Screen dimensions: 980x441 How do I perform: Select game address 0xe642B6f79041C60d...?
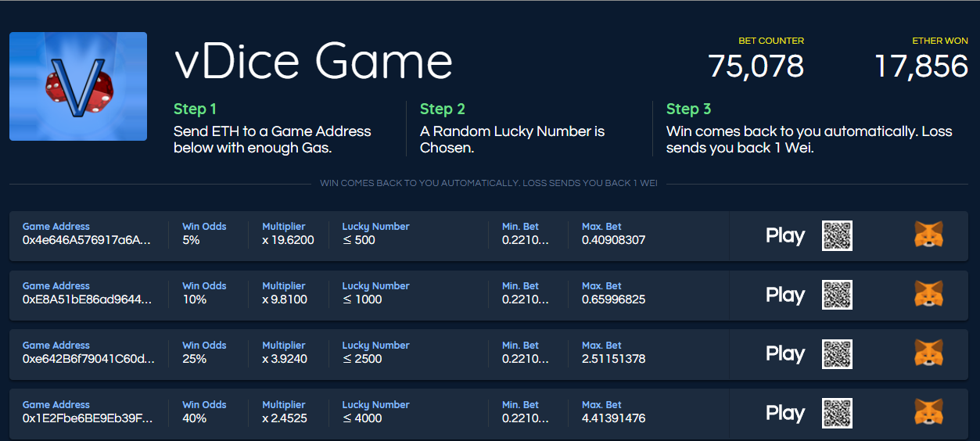coord(88,359)
